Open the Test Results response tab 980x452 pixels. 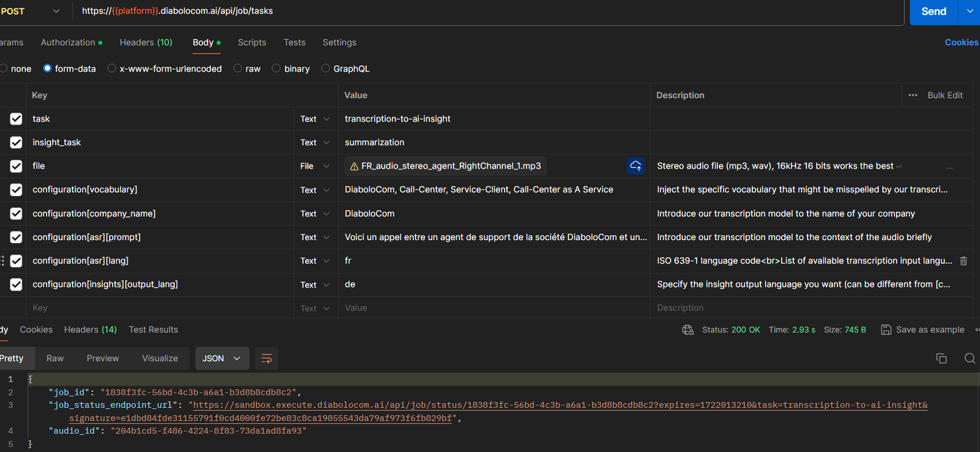[x=153, y=330]
